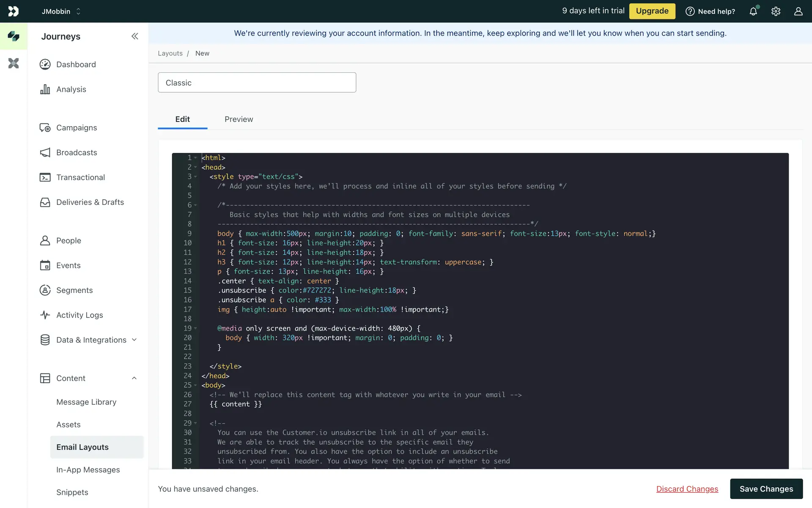Open notifications bell icon
812x508 pixels.
753,11
